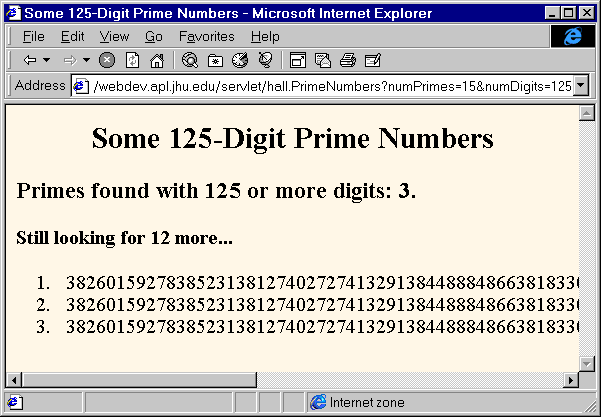Click inside the Address URL field
The image size is (601, 417).
330,86
